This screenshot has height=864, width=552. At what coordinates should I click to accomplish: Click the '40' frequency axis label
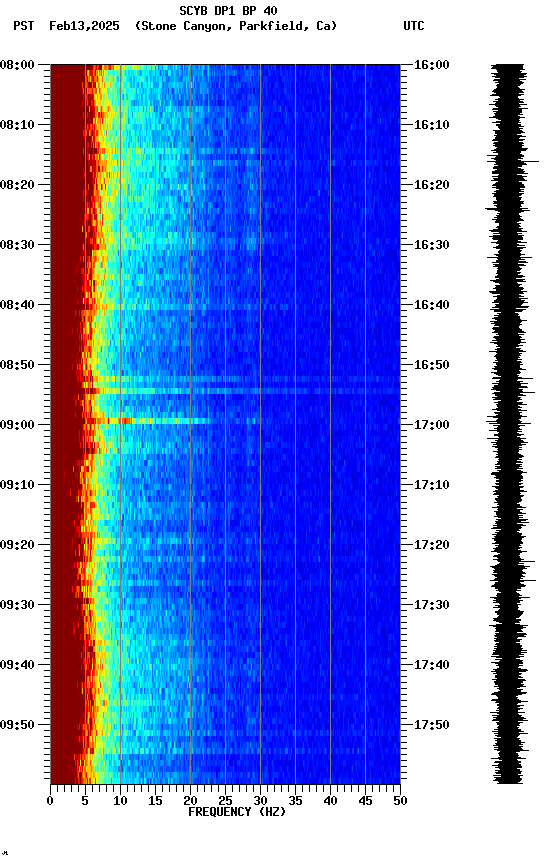tap(330, 801)
